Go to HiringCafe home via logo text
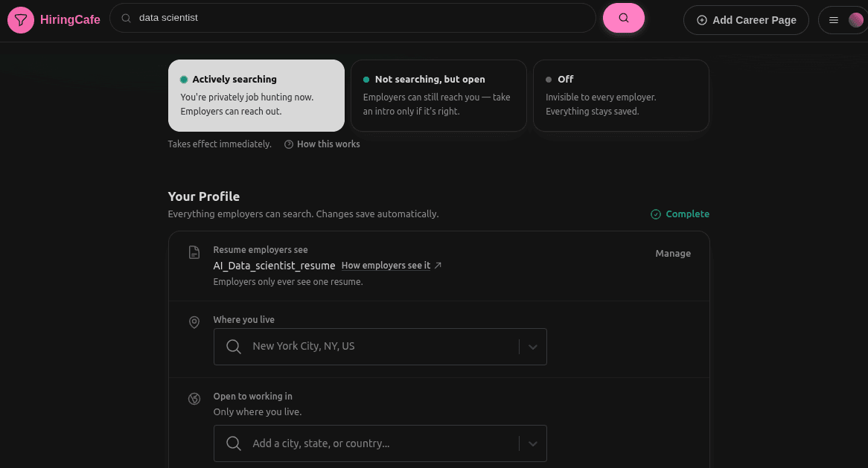The height and width of the screenshot is (468, 868). [70, 20]
